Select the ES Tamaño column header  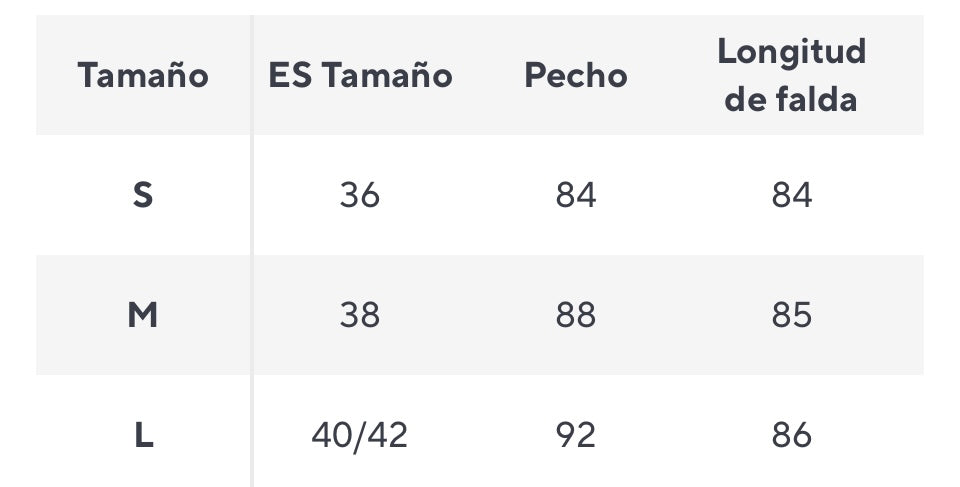360,76
